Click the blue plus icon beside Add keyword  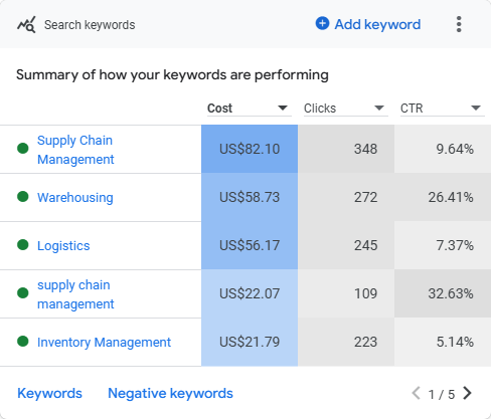[322, 24]
